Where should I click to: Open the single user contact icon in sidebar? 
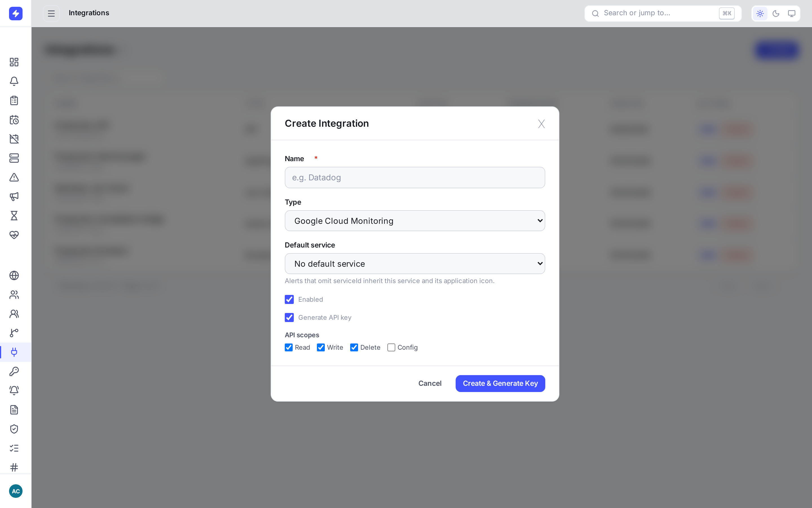tap(14, 314)
